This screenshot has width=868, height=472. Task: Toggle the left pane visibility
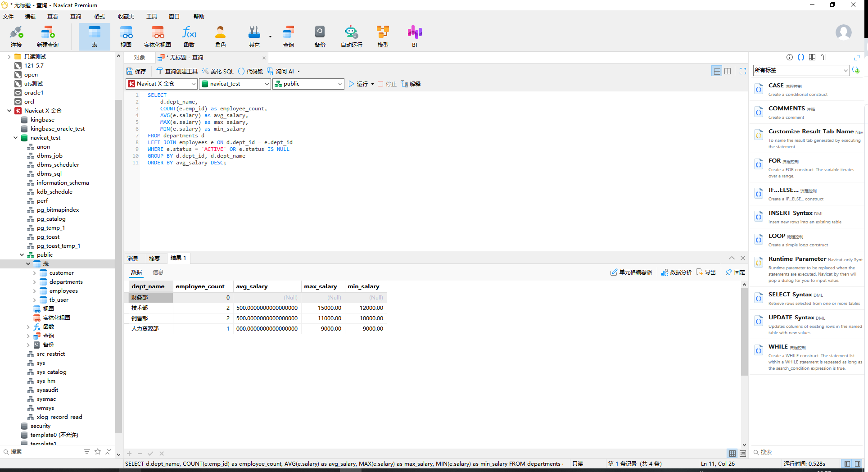click(x=847, y=463)
